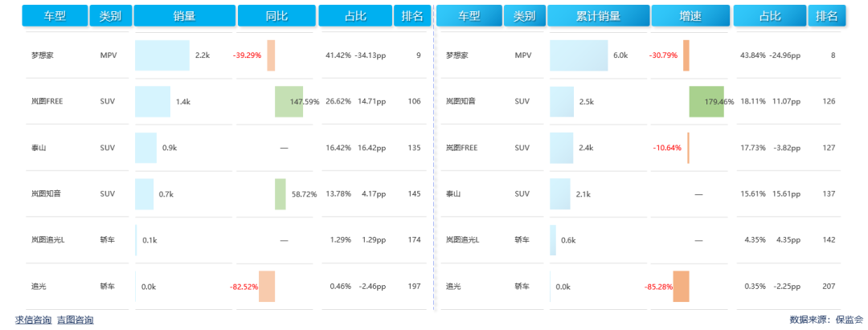
Task: Click 类别 header in the 累计销量 table
Action: tap(525, 16)
